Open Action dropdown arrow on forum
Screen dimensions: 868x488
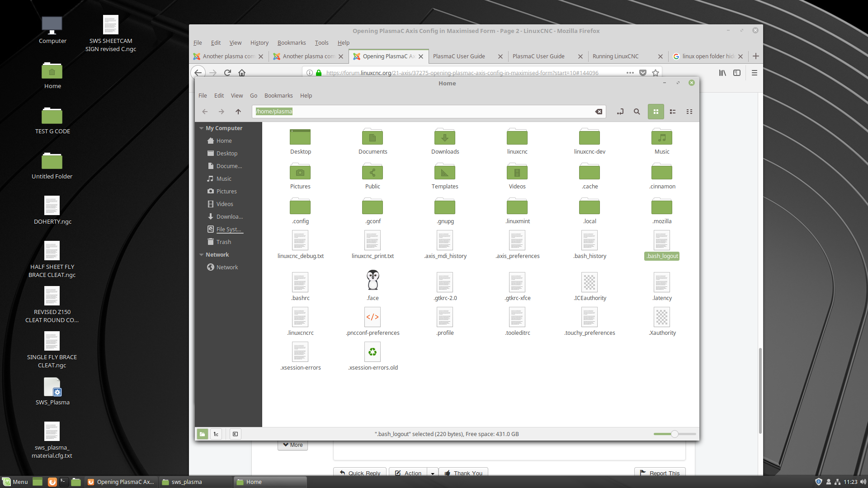click(x=433, y=473)
